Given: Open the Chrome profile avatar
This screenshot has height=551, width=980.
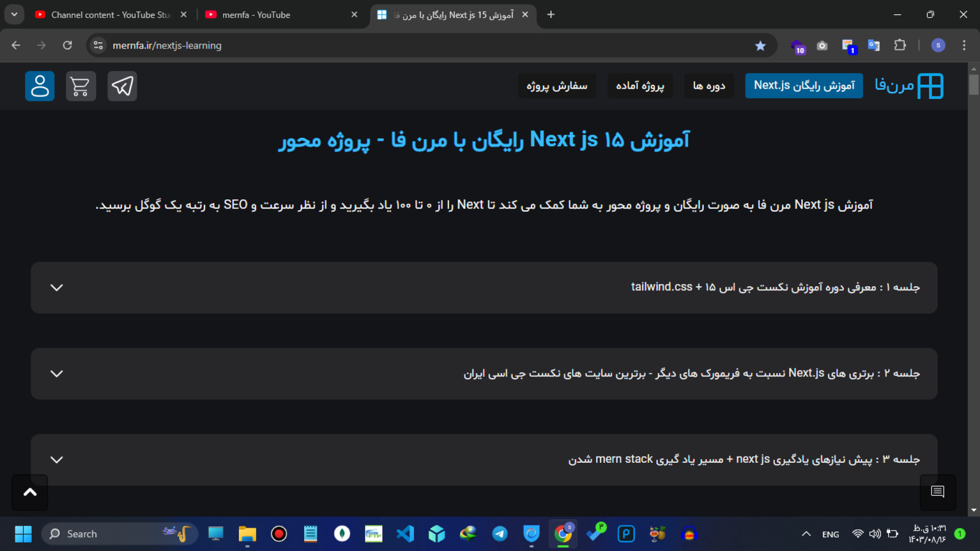Looking at the screenshot, I should point(938,45).
